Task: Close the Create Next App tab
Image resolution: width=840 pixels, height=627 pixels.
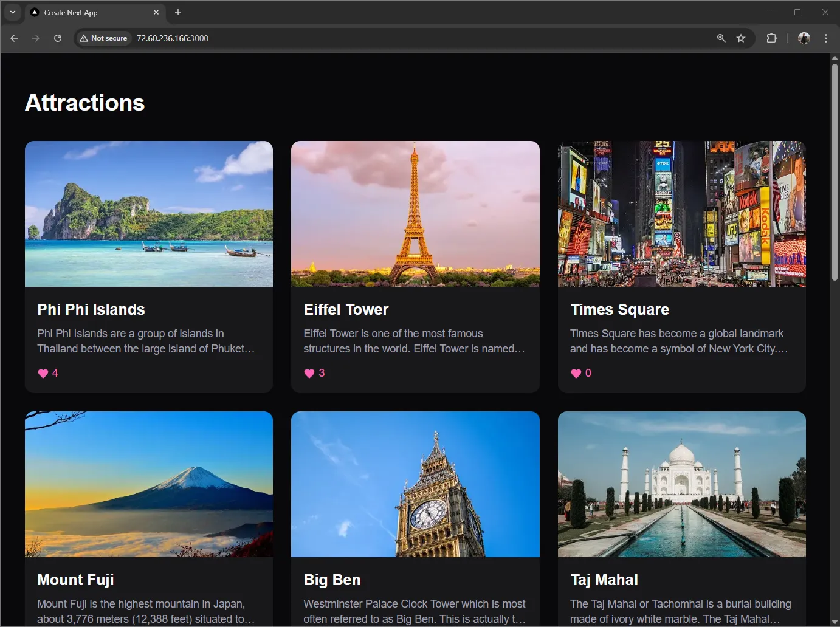Action: [156, 12]
